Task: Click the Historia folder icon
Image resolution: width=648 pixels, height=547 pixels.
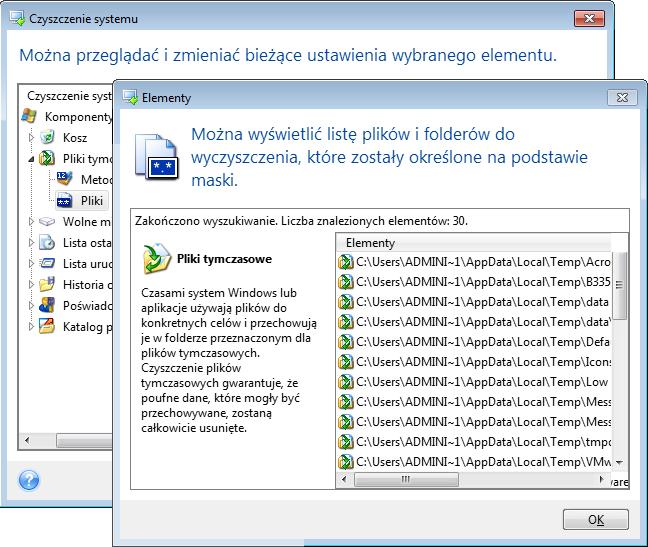Action: (47, 284)
